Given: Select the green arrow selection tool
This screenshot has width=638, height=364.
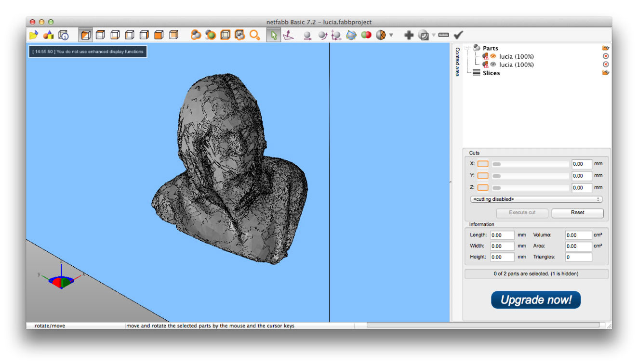Looking at the screenshot, I should (x=273, y=35).
